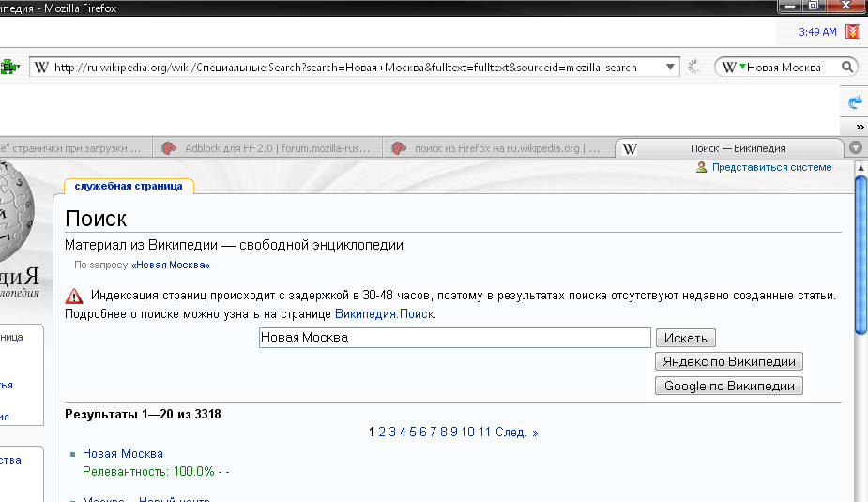This screenshot has height=502, width=868.
Task: Go to results page 9
Action: [454, 433]
